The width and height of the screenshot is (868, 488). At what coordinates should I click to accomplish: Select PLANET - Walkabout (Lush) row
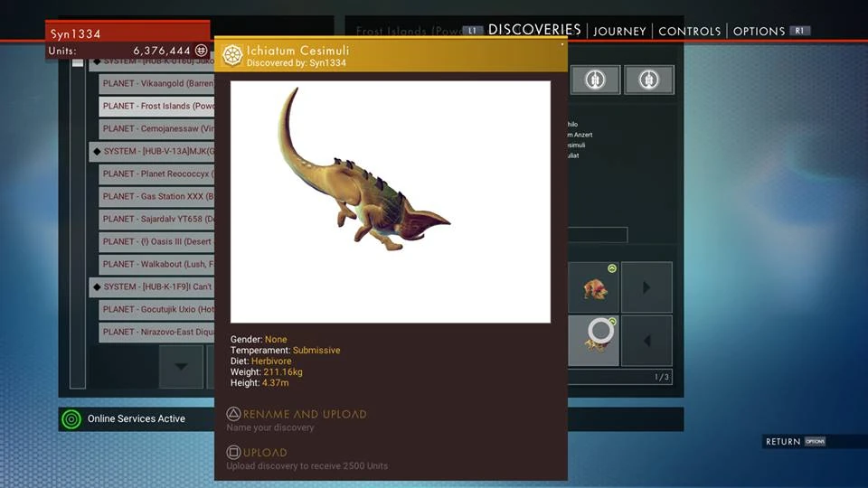click(156, 265)
